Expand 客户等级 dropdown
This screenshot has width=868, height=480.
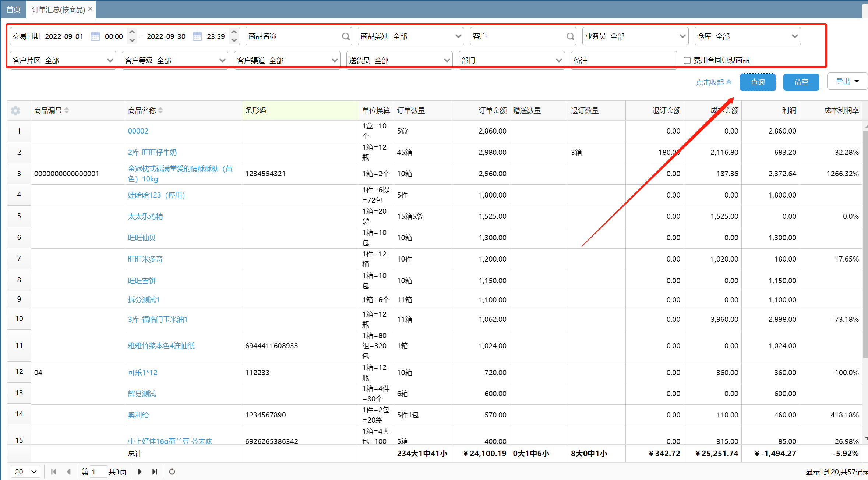coord(222,60)
